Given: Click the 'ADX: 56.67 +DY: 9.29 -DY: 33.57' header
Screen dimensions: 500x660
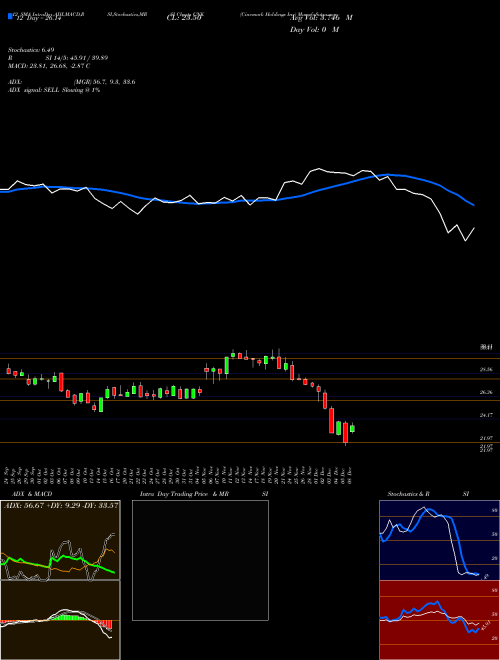Looking at the screenshot, I should coord(61,505).
